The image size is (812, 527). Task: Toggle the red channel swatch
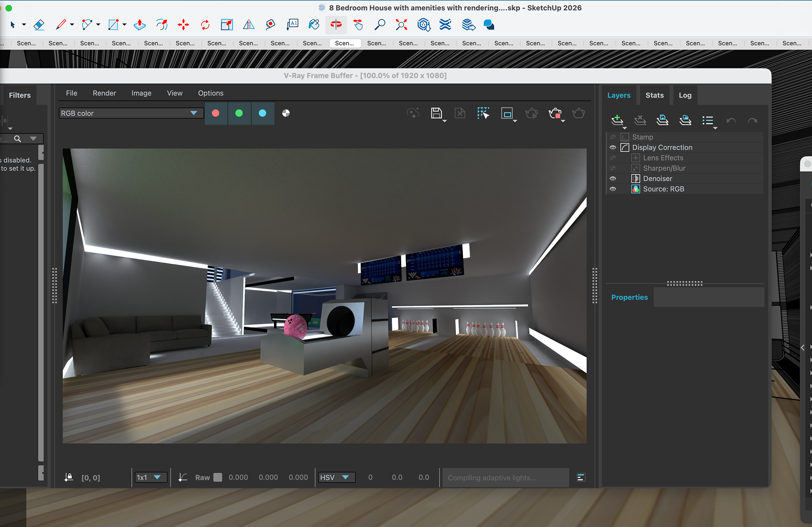216,113
